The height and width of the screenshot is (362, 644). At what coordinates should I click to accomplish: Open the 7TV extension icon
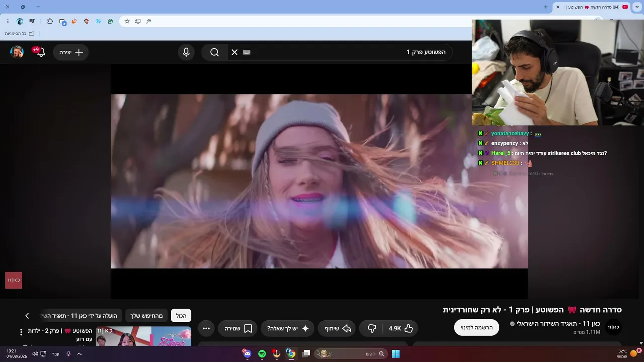coord(98,21)
